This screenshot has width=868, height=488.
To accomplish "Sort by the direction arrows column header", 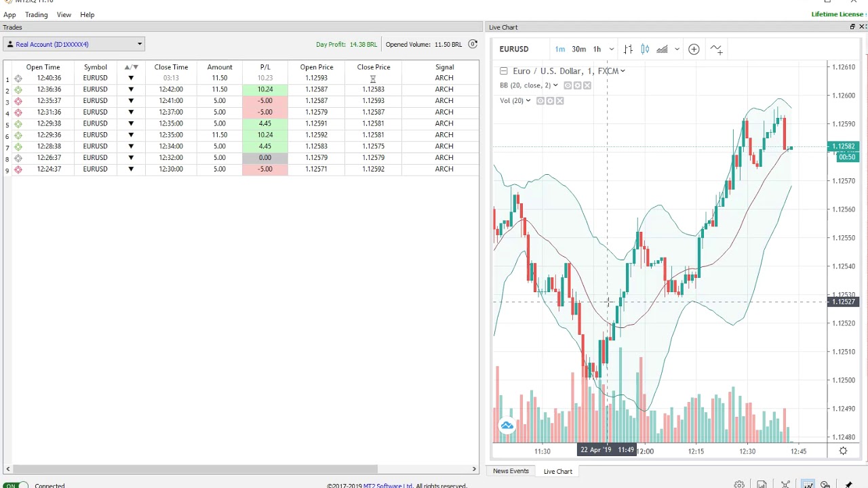I will pyautogui.click(x=131, y=67).
